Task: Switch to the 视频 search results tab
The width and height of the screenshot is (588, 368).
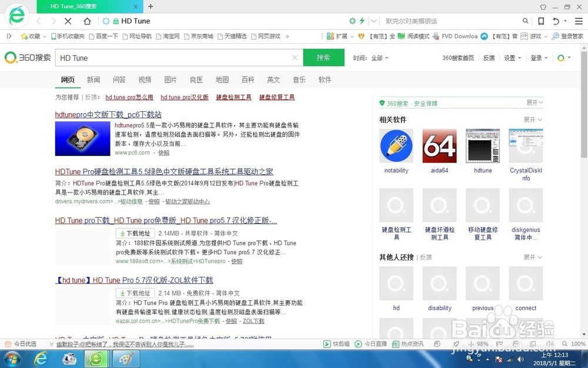Action: (144, 79)
